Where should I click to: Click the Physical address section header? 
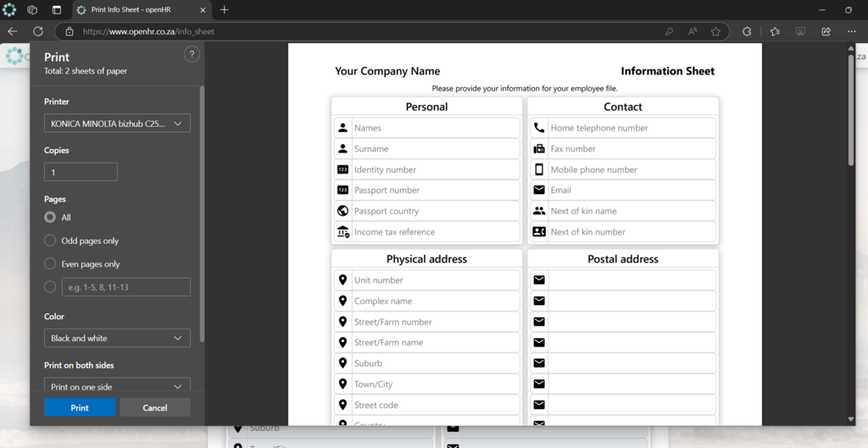click(427, 259)
